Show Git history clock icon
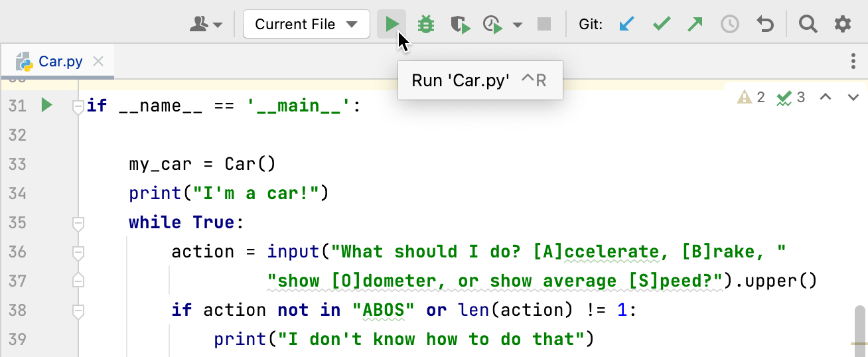The width and height of the screenshot is (868, 357). coord(730,25)
